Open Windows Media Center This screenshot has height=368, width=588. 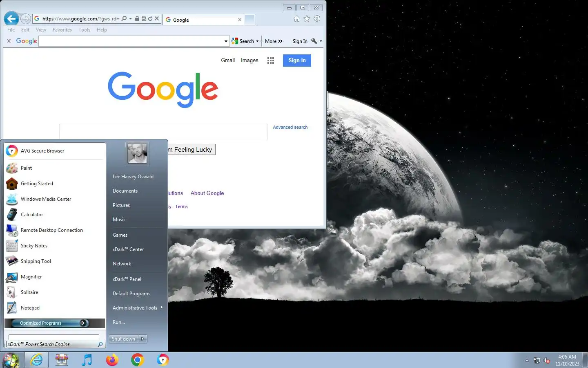(55, 199)
